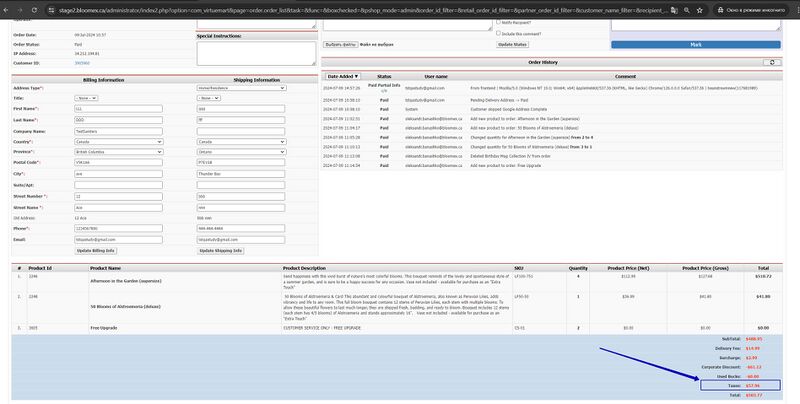The image size is (800, 404).
Task: Open the billing Province dropdown
Action: click(x=119, y=152)
